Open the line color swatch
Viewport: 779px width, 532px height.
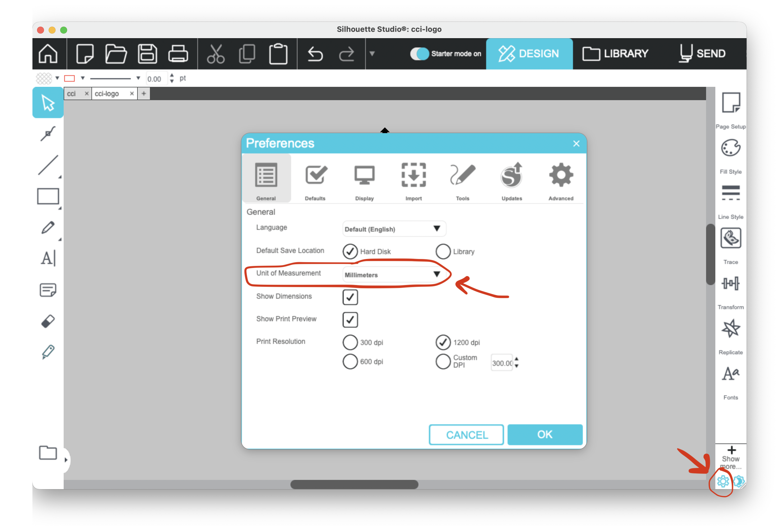[69, 78]
